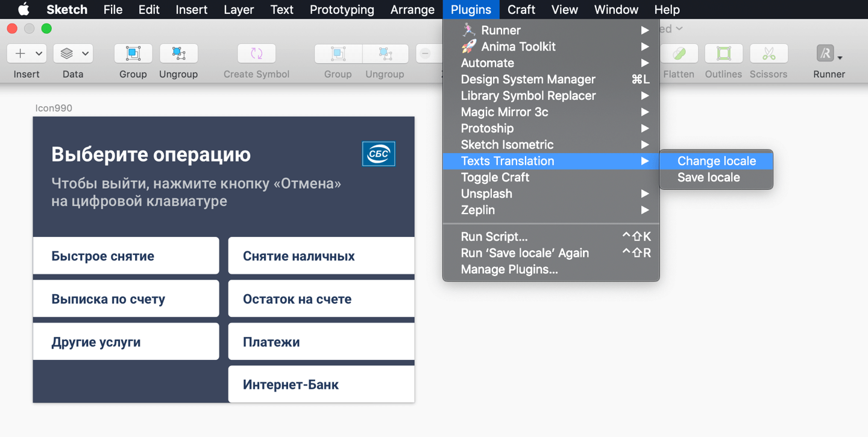
Task: Click Toggle Craft menu item
Action: coord(495,177)
